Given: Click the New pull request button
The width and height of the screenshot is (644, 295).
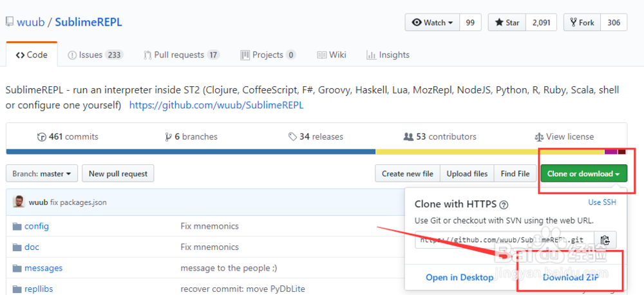Looking at the screenshot, I should [118, 174].
